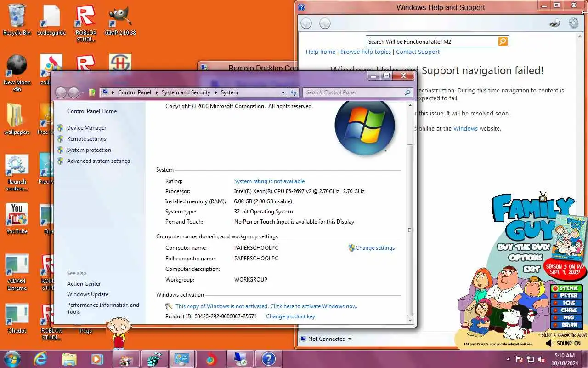Click Help home link
This screenshot has width=588, height=368.
pyautogui.click(x=321, y=52)
